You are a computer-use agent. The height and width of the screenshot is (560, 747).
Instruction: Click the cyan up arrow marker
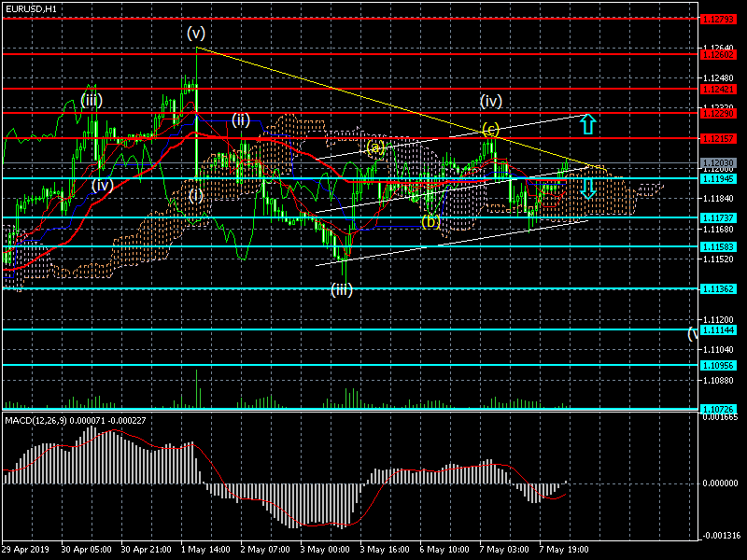tap(588, 123)
